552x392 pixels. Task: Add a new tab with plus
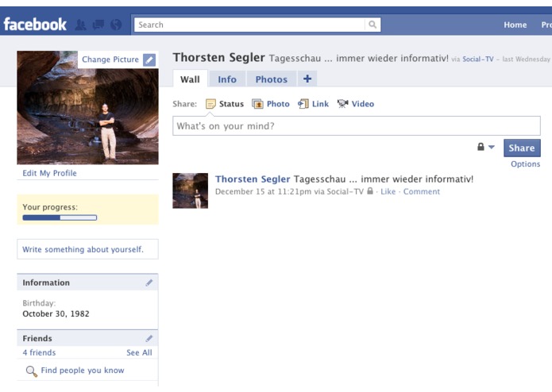(x=307, y=79)
